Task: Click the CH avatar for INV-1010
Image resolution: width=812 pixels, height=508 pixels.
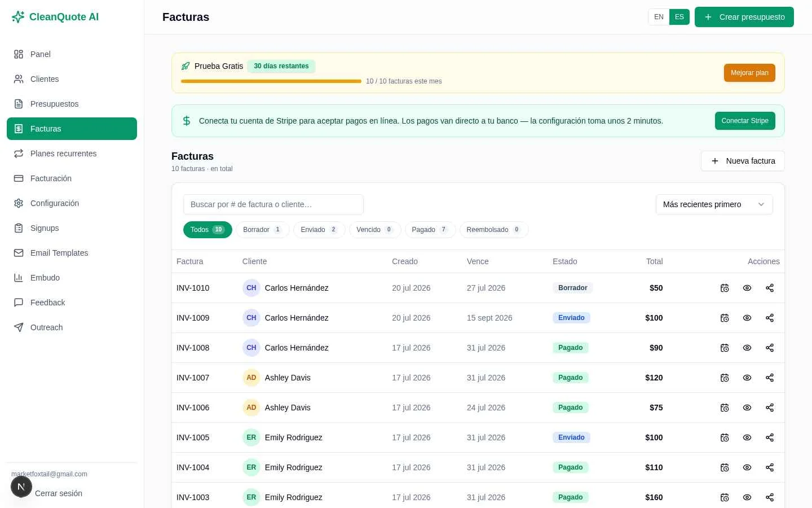Action: (x=251, y=288)
